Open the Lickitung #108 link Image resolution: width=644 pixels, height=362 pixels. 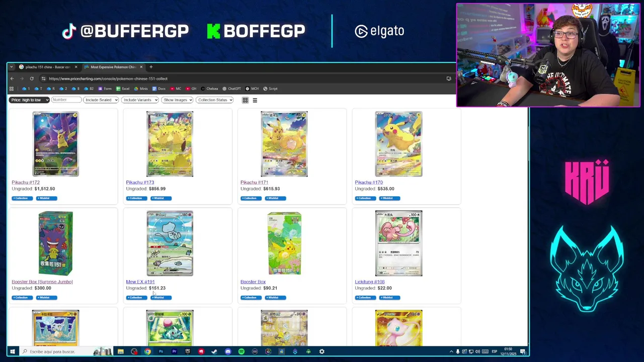370,282
